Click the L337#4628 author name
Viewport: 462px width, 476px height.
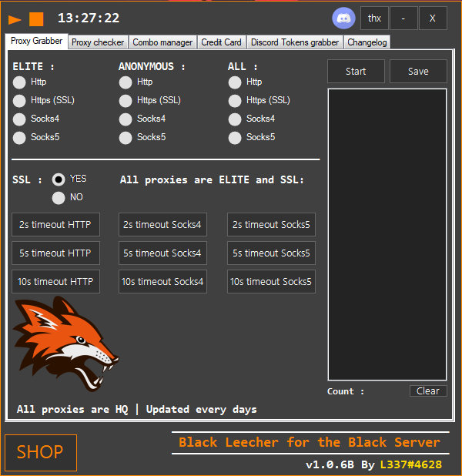[411, 464]
